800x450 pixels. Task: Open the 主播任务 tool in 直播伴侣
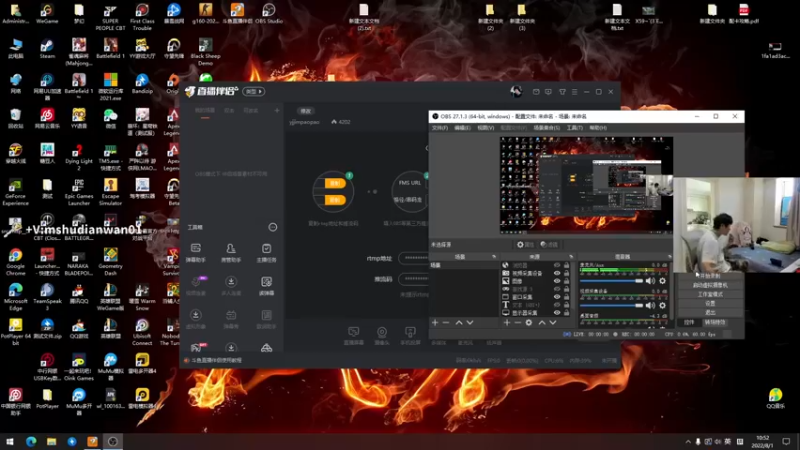pyautogui.click(x=266, y=253)
